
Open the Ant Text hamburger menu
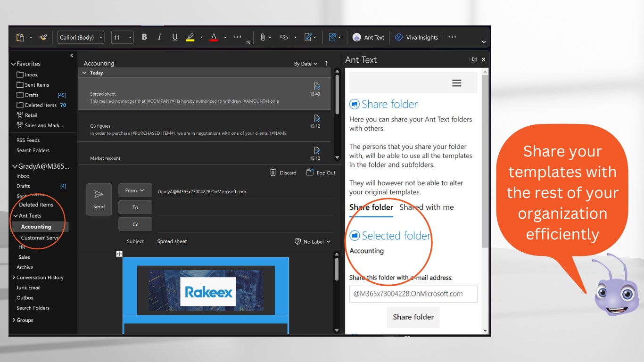point(456,83)
